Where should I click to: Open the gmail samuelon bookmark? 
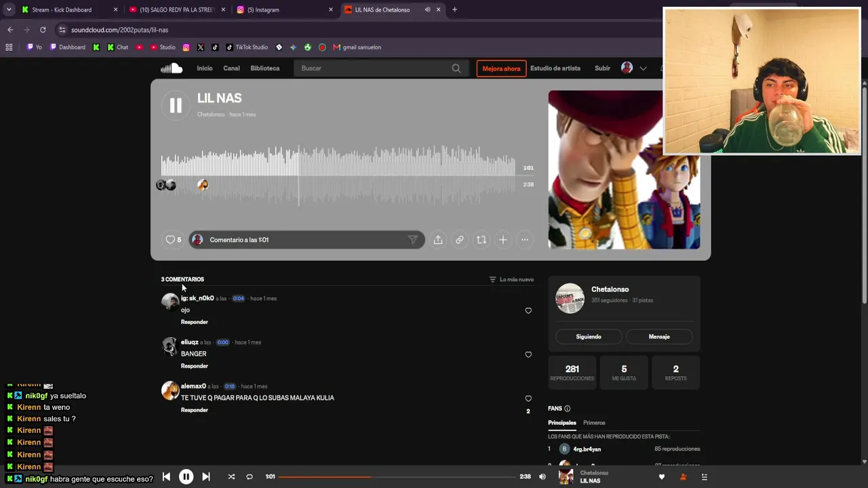point(357,47)
